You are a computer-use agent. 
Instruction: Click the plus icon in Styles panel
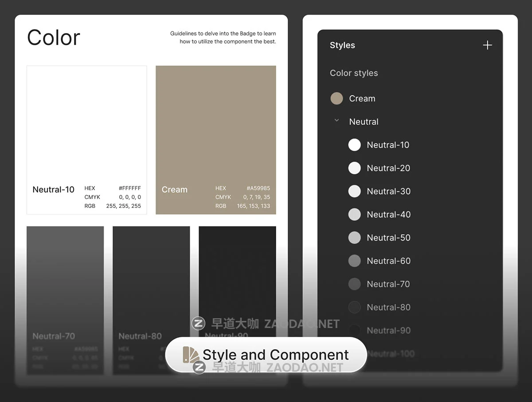pos(487,45)
